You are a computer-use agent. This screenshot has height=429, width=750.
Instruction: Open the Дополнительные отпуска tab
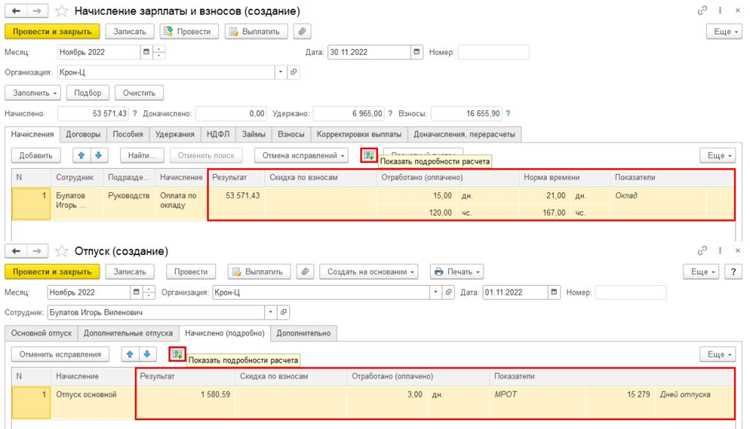coord(128,333)
